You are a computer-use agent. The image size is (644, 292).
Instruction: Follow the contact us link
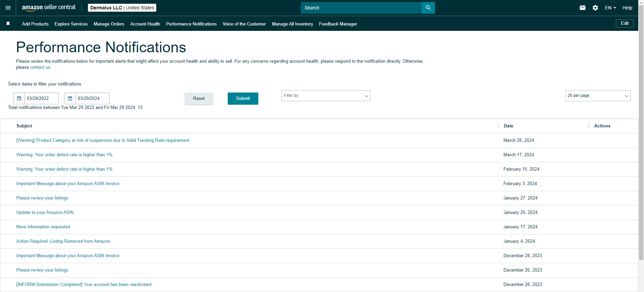pyautogui.click(x=40, y=67)
